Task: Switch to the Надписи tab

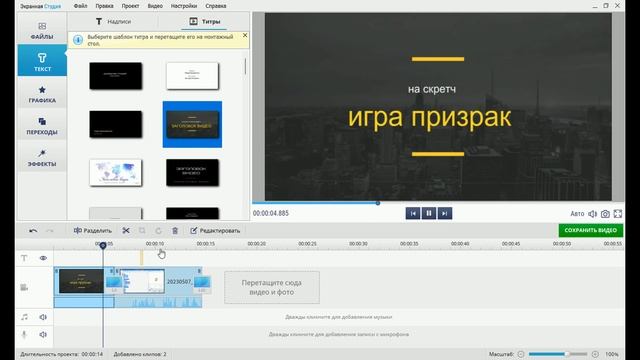Action: tap(113, 22)
